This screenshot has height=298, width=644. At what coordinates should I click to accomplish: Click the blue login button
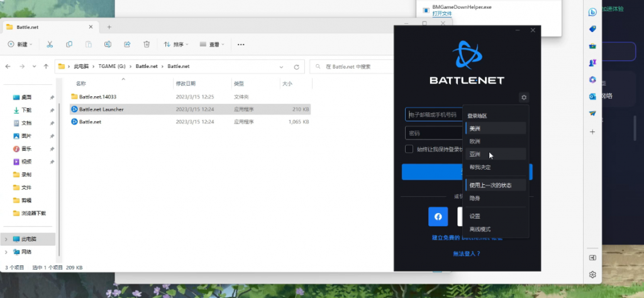[467, 172]
